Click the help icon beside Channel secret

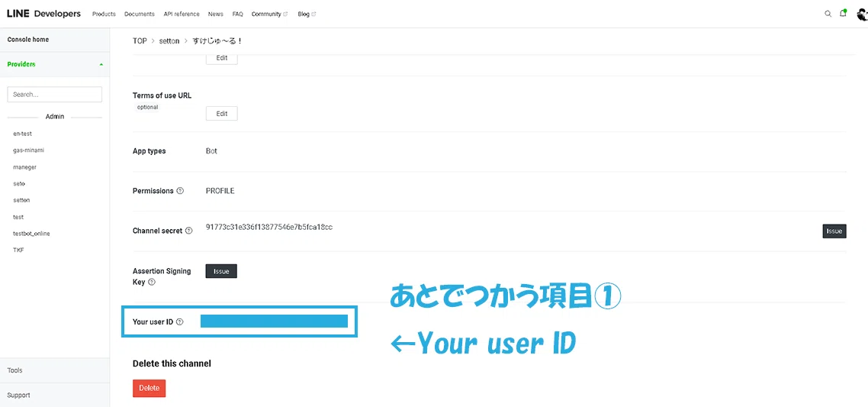(x=188, y=231)
